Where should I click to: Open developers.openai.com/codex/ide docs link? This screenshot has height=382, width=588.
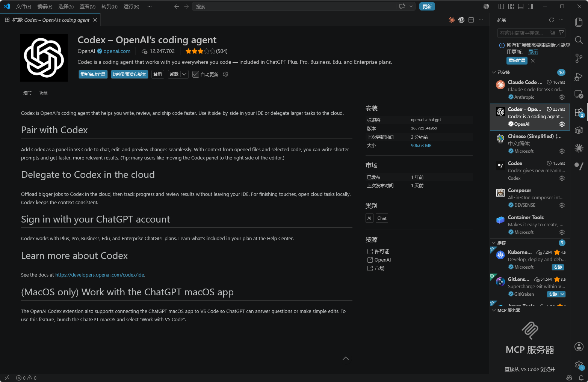[100, 275]
